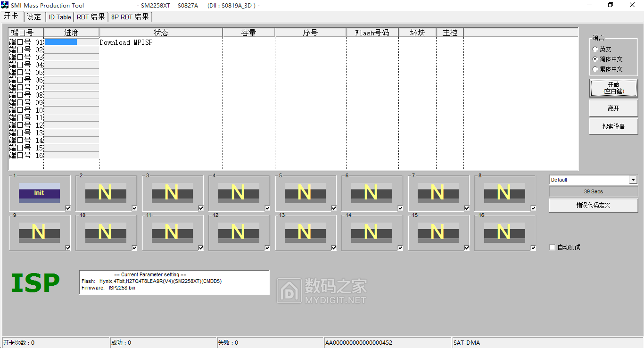Viewport: 644px width, 348px height.
Task: Click the port 2 N status icon
Action: click(106, 193)
